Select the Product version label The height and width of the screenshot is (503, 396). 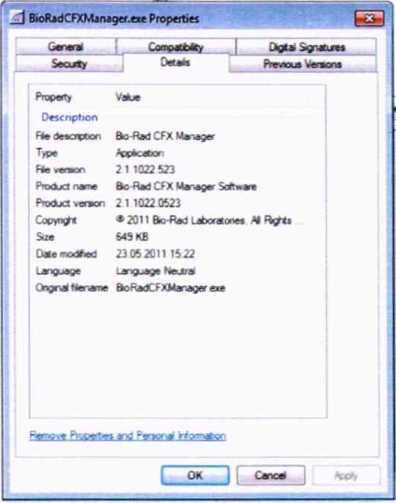(x=70, y=203)
